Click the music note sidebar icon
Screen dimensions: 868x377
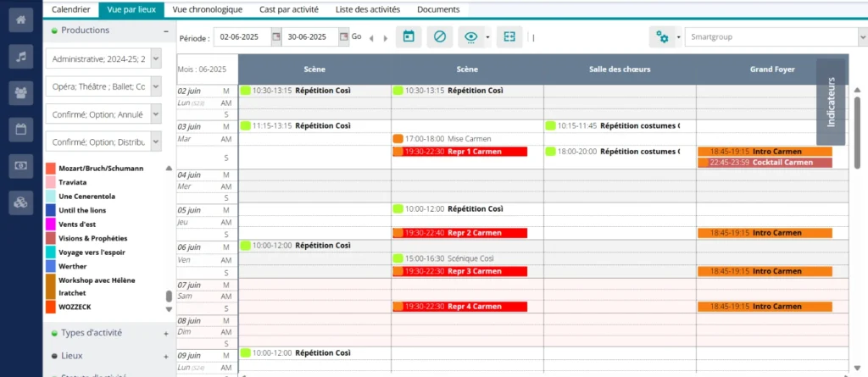click(21, 57)
